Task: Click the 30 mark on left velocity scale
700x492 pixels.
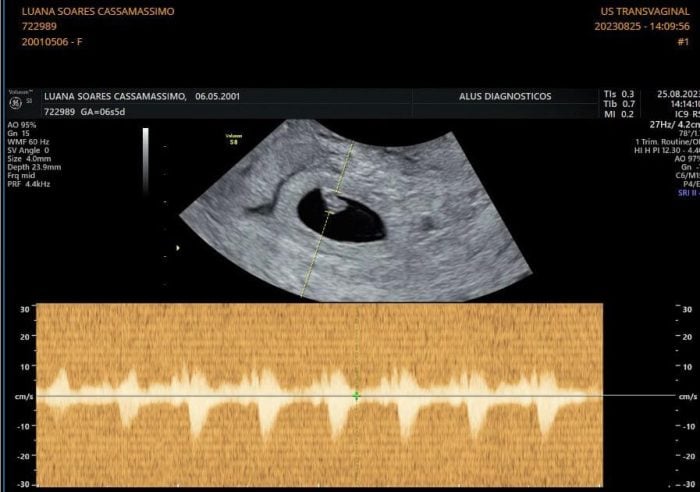Action: pos(23,309)
